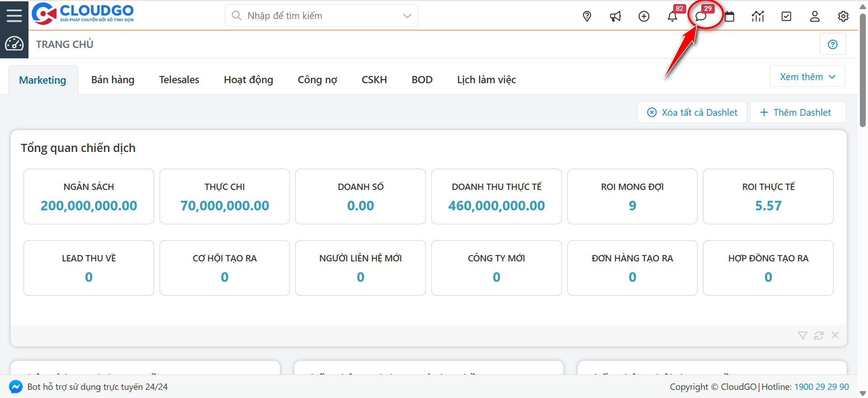Call hotline link 1900 29 29 90
The height and width of the screenshot is (398, 868).
click(821, 387)
